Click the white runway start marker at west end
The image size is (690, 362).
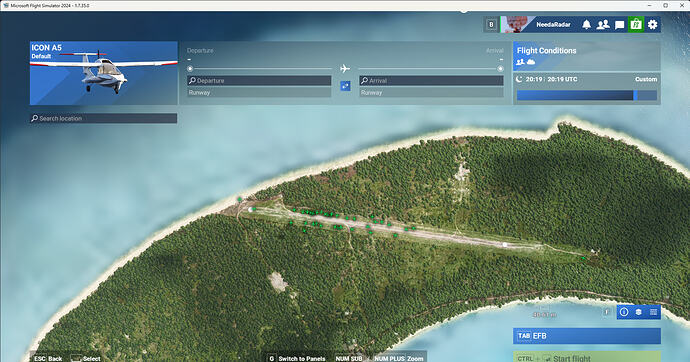click(x=250, y=210)
